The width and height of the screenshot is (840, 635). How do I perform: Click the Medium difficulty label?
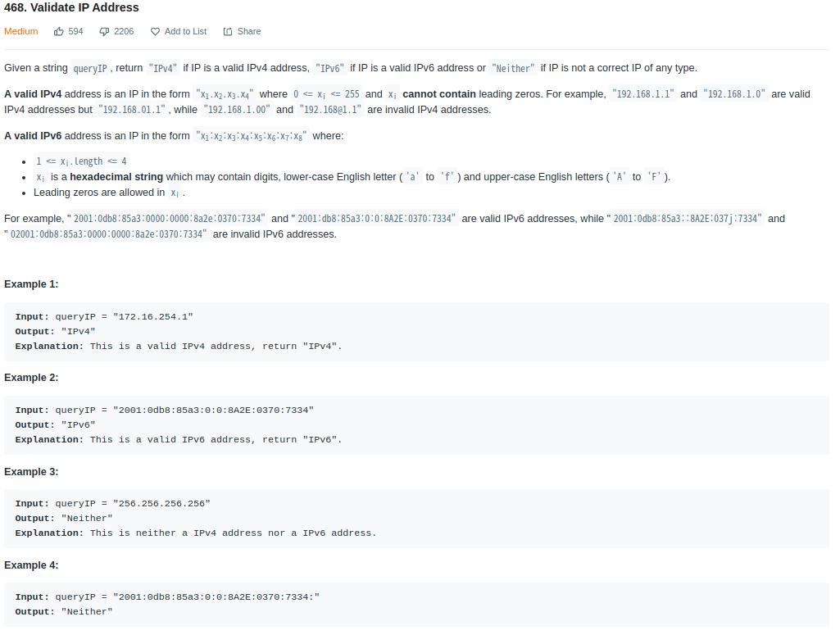pos(20,32)
